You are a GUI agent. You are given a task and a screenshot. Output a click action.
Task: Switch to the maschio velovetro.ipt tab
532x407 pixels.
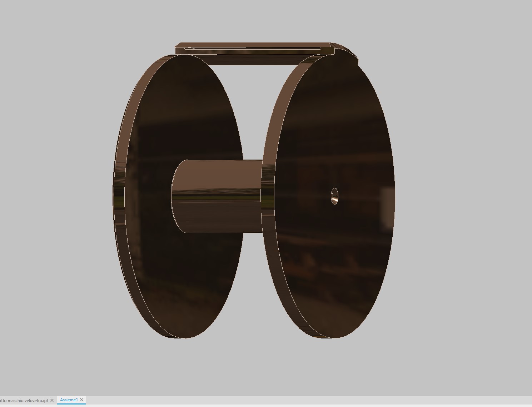[24, 400]
